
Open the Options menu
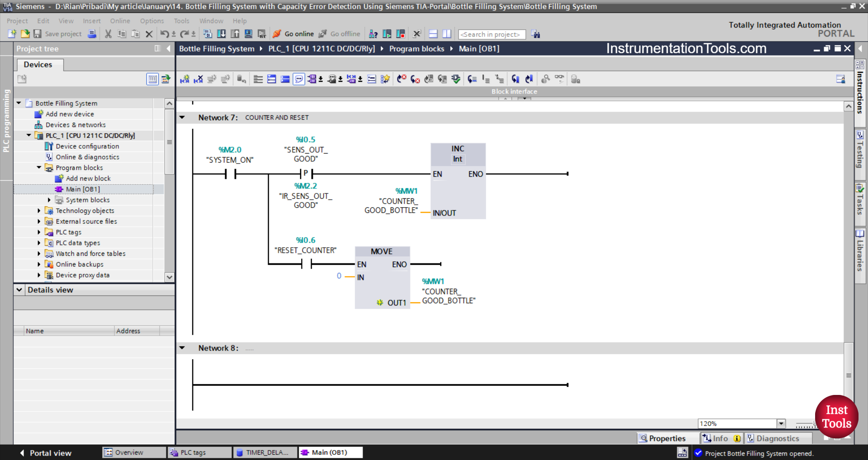coord(151,21)
